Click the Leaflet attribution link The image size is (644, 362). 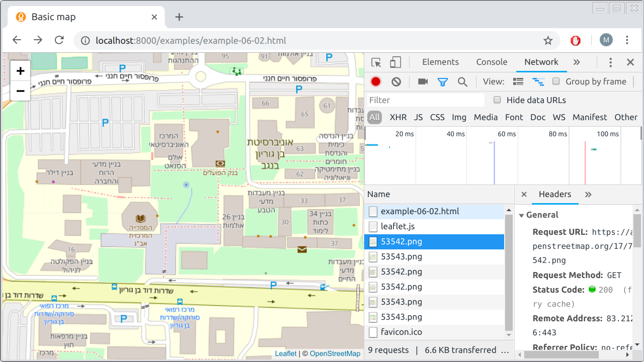pos(285,353)
